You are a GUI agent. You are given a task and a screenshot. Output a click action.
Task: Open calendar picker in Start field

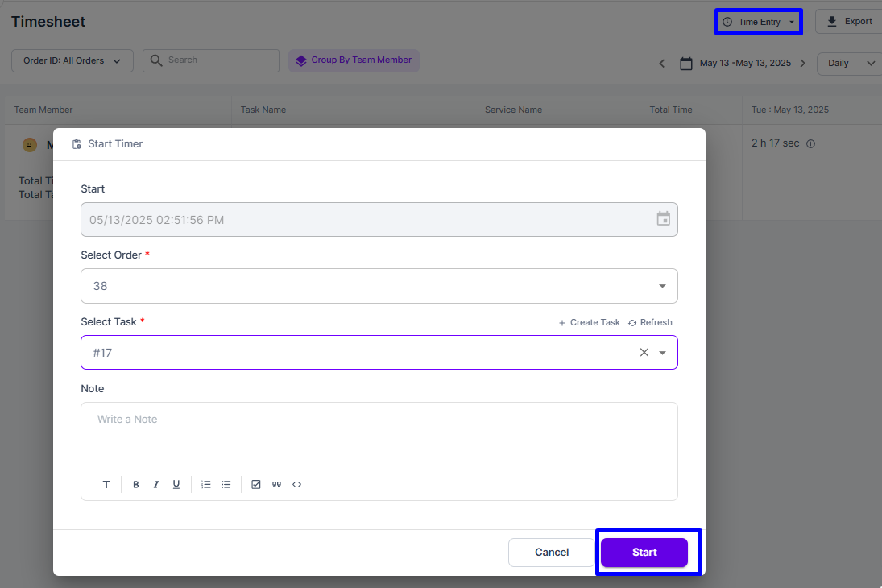click(x=663, y=219)
